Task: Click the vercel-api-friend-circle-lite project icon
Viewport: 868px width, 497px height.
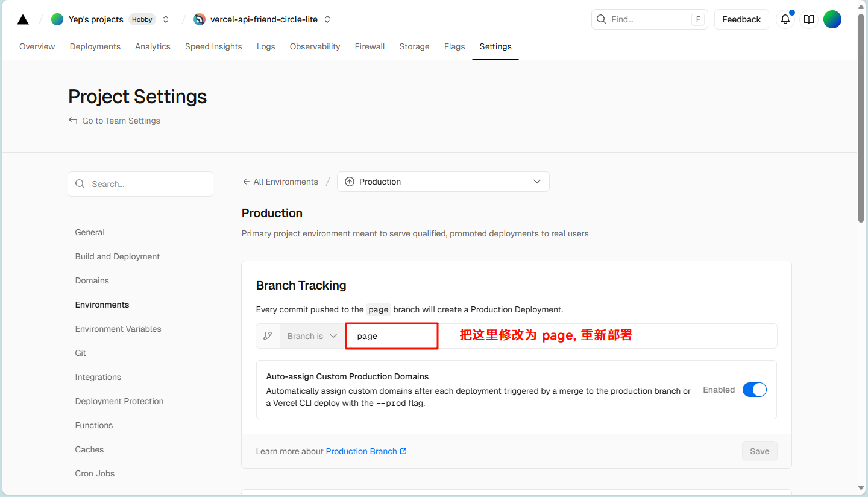Action: coord(200,19)
